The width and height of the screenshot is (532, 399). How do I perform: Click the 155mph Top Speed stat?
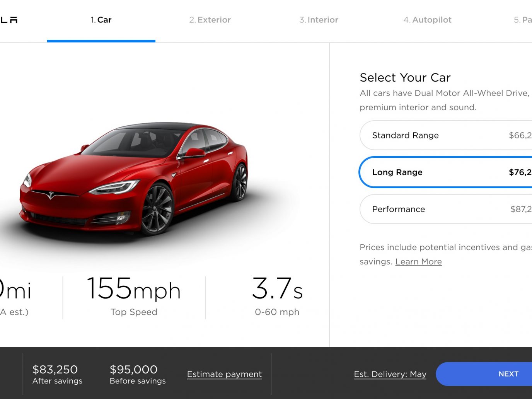click(x=134, y=296)
